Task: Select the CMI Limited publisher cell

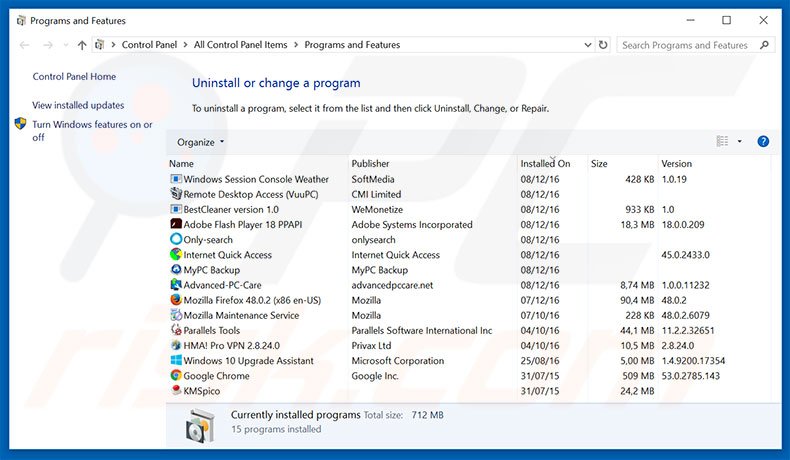Action: 376,194
